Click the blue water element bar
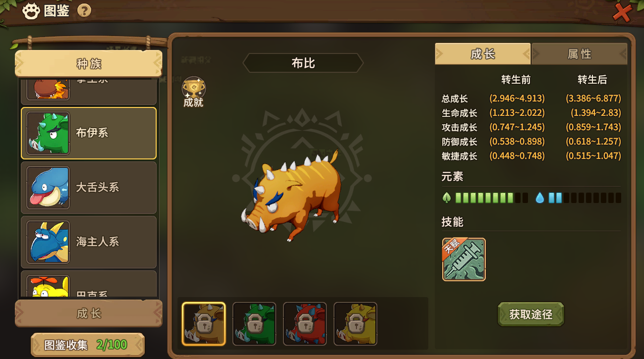The width and height of the screenshot is (644, 359). tap(578, 198)
